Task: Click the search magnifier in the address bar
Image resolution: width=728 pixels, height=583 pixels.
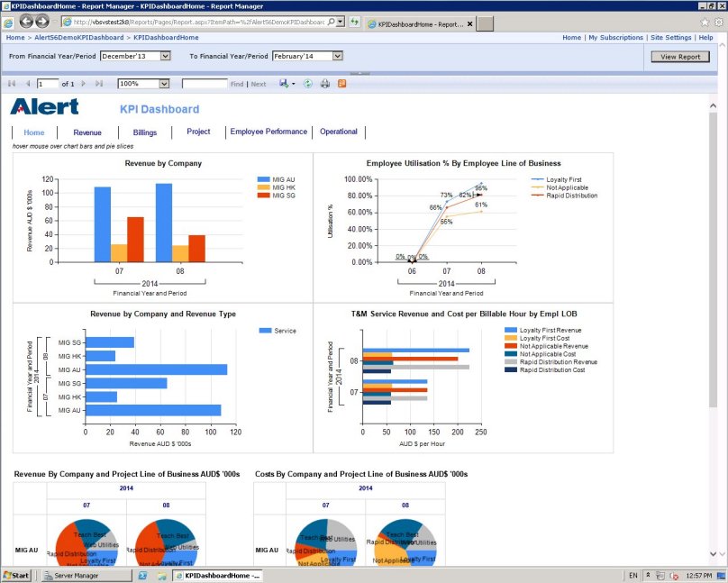Action: [x=331, y=22]
